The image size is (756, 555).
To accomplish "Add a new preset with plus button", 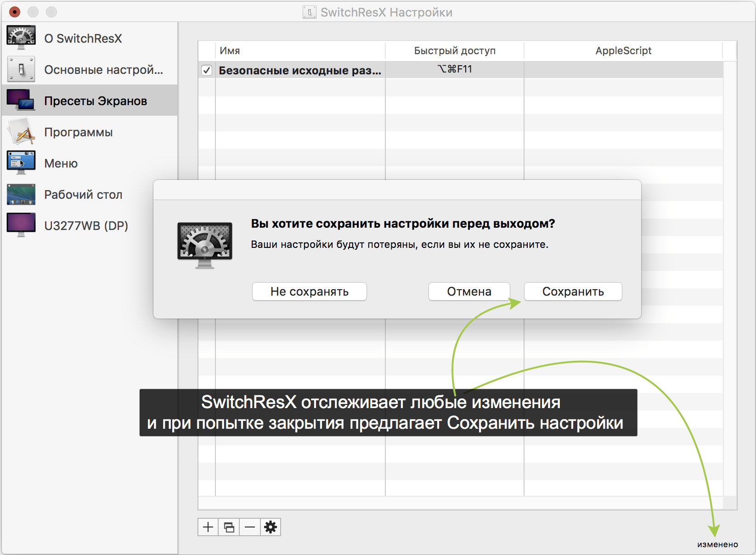I will [208, 527].
